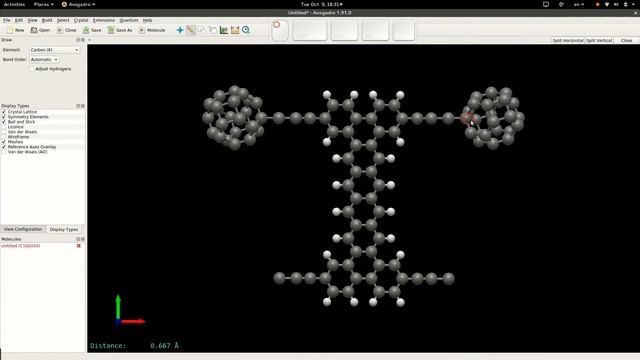Open the screen indicator in top bar

[x=546, y=4]
